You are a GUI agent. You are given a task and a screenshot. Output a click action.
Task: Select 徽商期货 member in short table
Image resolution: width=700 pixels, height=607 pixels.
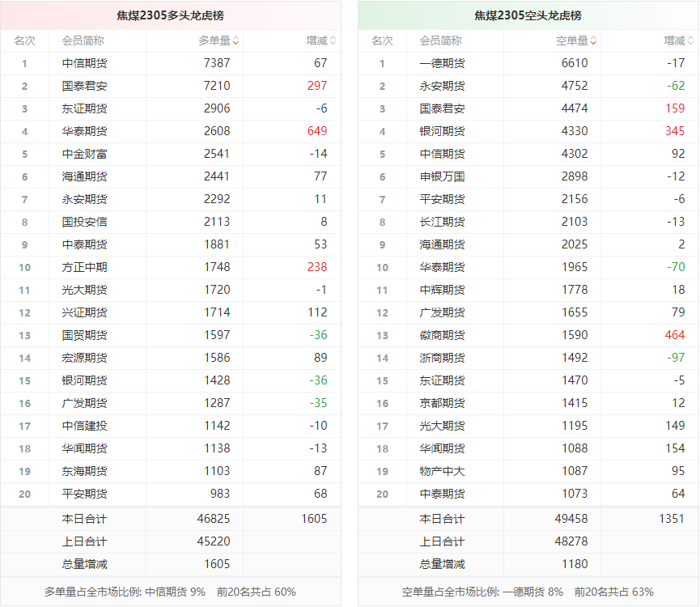[442, 335]
